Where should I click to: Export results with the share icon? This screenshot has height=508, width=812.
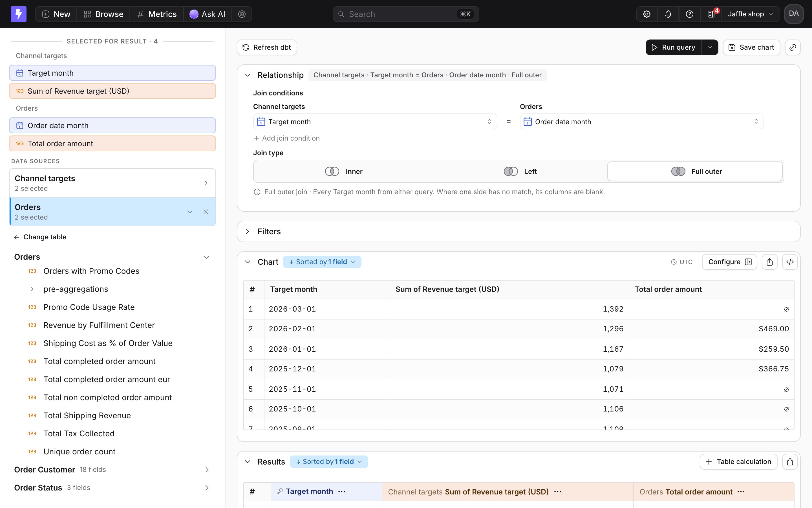(x=790, y=462)
